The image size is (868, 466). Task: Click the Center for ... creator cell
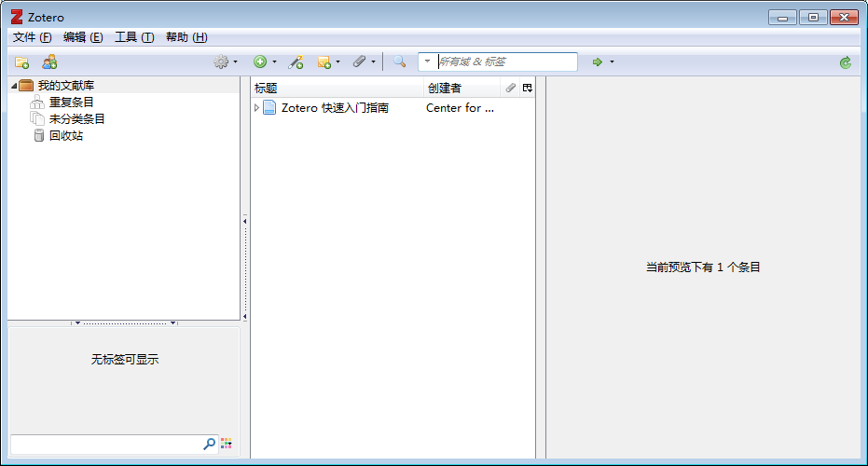pos(460,108)
